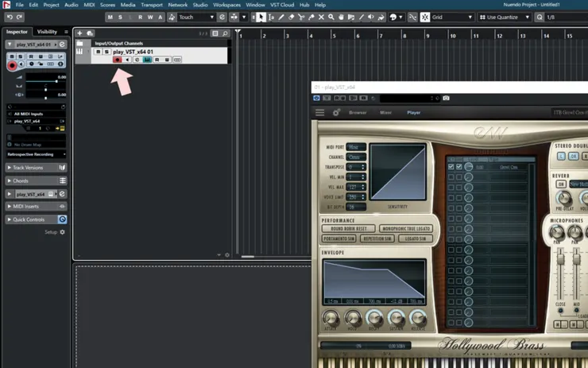Image resolution: width=588 pixels, height=368 pixels.
Task: Click the Monophonic True Legato button
Action: coord(404,229)
